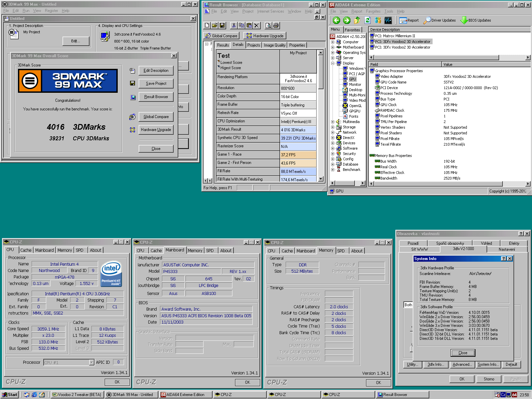Viewport: 532px width, 399px height.
Task: Click Result Browser button in score dialog
Action: coord(156,97)
